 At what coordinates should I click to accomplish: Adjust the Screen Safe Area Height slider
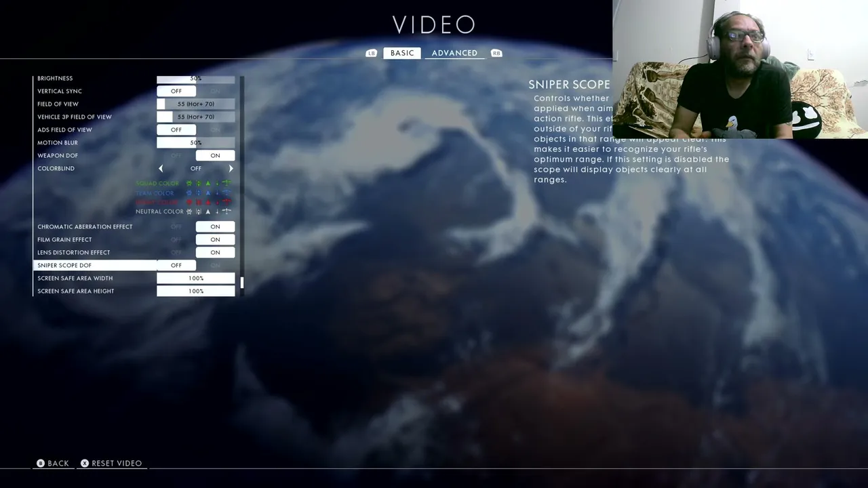196,291
